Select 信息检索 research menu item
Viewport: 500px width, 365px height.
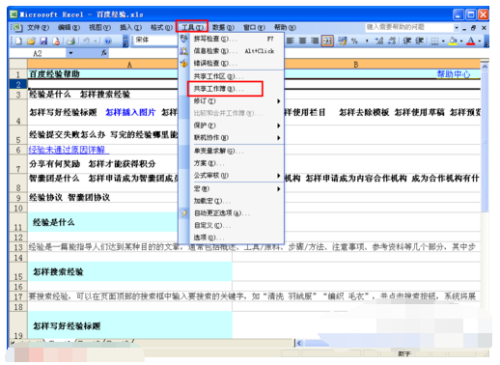coord(232,51)
